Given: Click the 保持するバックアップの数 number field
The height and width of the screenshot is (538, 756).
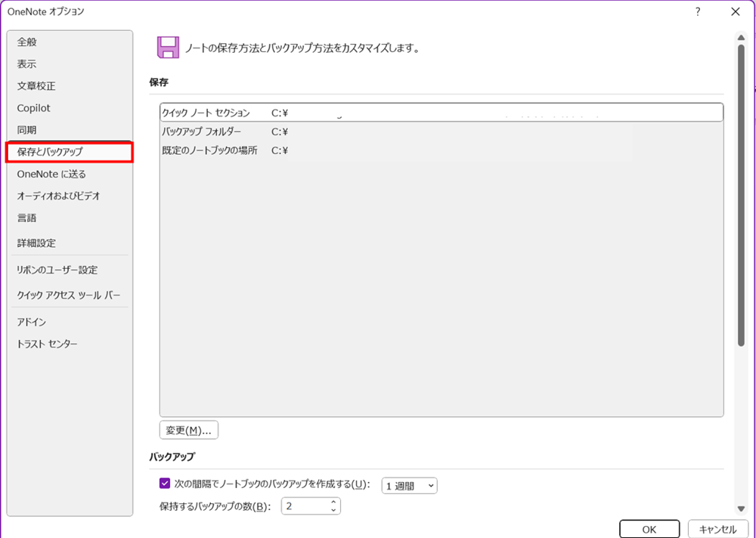Looking at the screenshot, I should pyautogui.click(x=305, y=506).
